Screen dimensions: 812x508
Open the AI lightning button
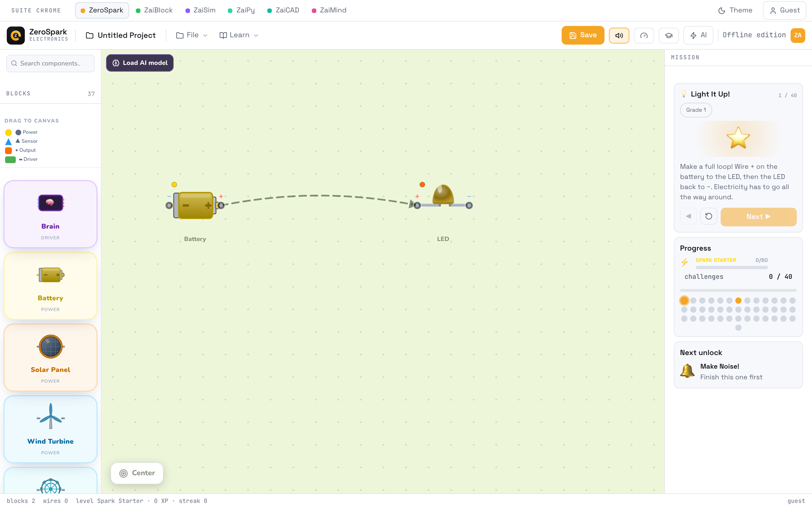click(x=698, y=35)
